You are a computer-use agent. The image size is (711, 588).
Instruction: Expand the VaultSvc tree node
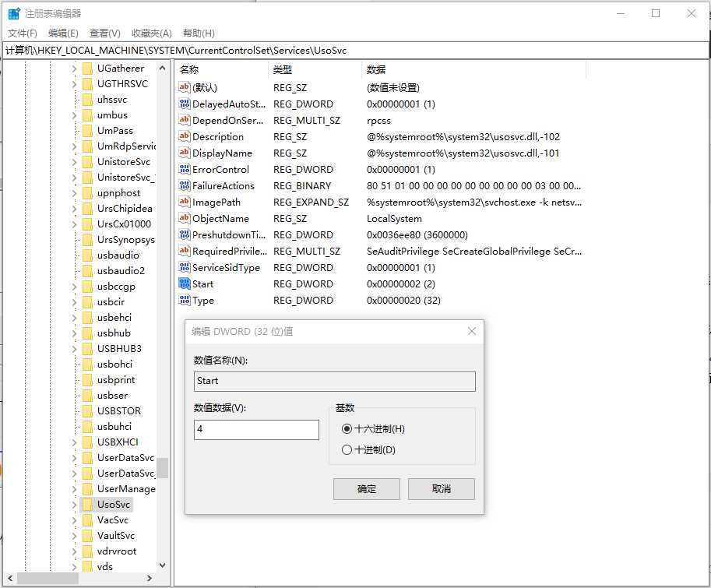click(x=74, y=537)
